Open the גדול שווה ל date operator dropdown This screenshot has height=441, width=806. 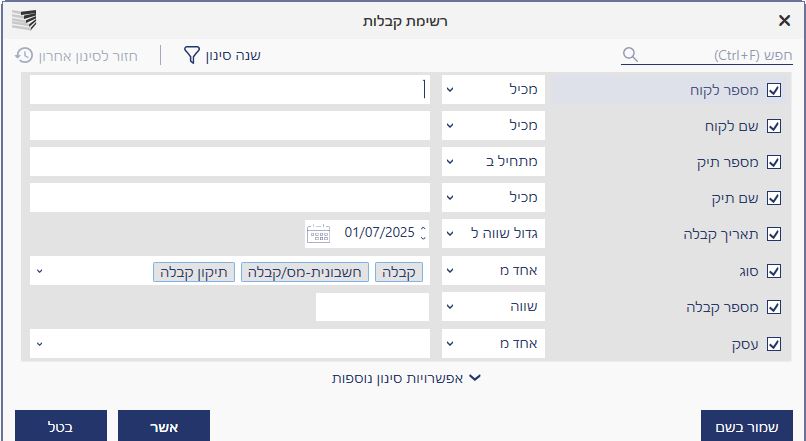coord(493,234)
